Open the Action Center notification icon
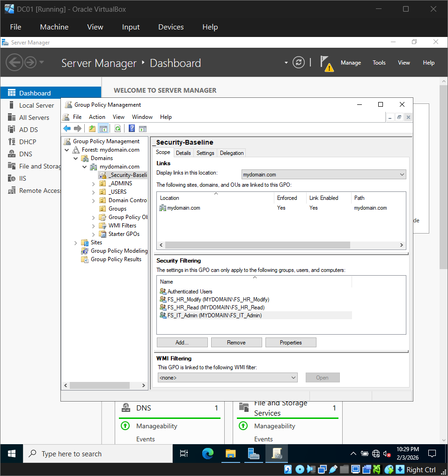Screen dimensions: 448x476 point(432,454)
